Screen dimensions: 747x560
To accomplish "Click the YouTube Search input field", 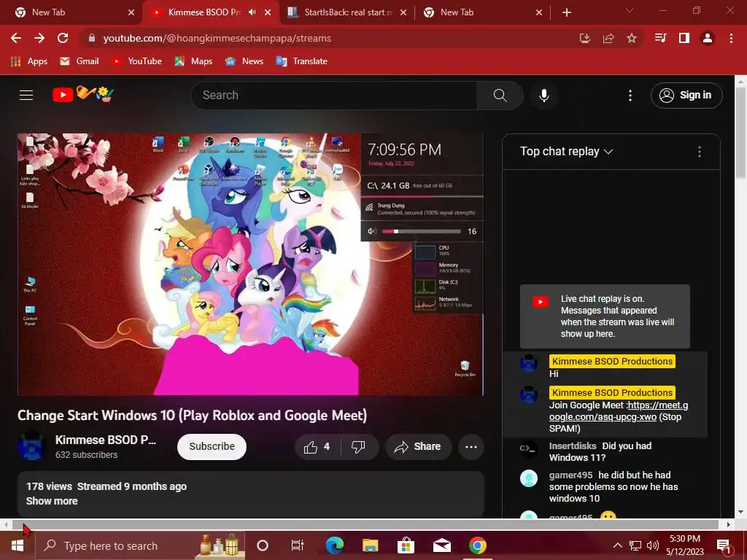I will pyautogui.click(x=333, y=96).
